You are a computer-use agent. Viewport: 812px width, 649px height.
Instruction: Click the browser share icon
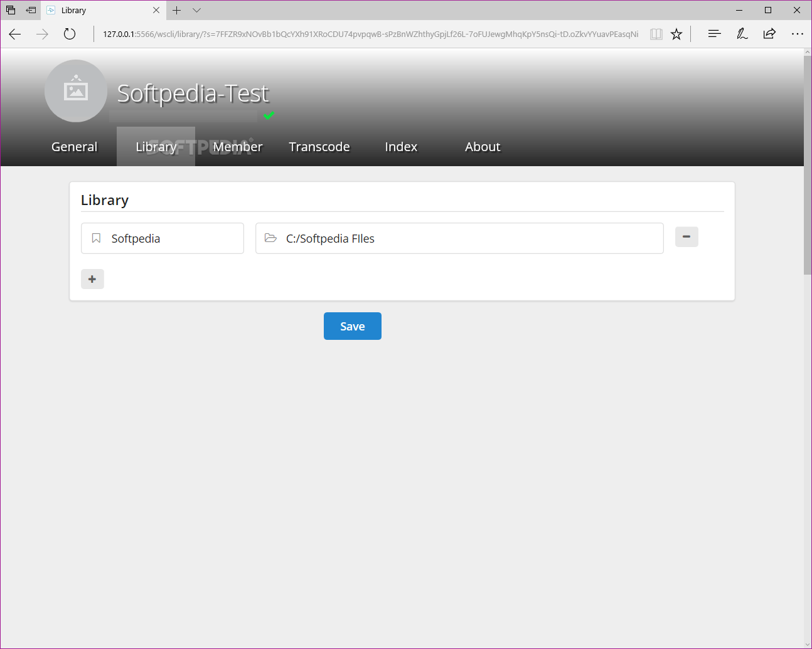769,34
